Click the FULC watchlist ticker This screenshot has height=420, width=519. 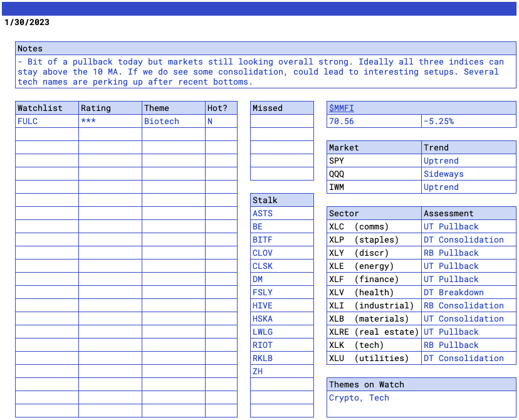[x=47, y=121]
